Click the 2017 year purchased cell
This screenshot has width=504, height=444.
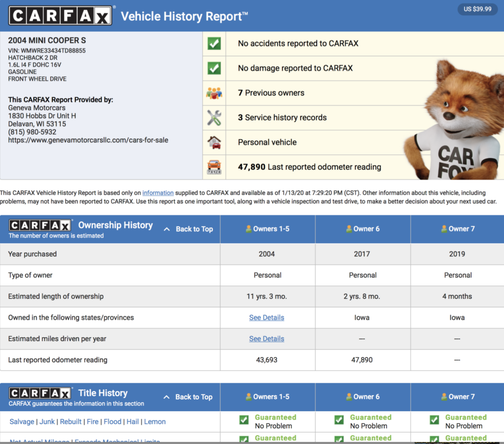click(362, 254)
